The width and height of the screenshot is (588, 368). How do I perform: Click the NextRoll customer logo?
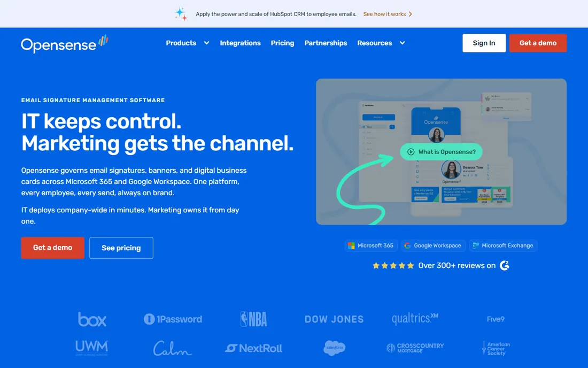[253, 348]
